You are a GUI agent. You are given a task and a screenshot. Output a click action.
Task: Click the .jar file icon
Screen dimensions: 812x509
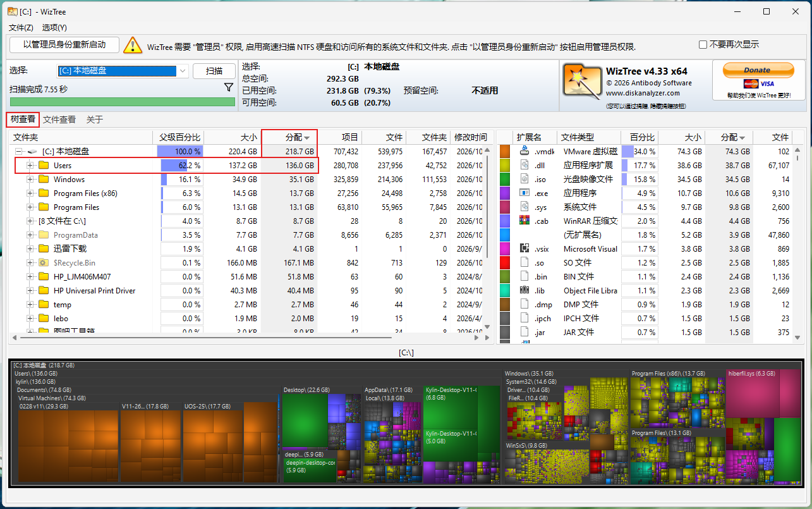click(524, 333)
